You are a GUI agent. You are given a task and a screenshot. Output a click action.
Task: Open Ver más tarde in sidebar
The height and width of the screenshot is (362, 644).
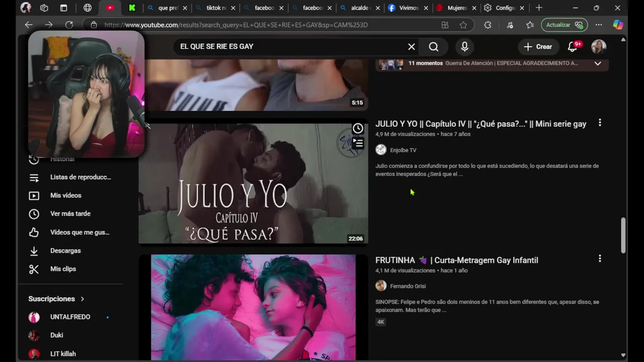70,214
